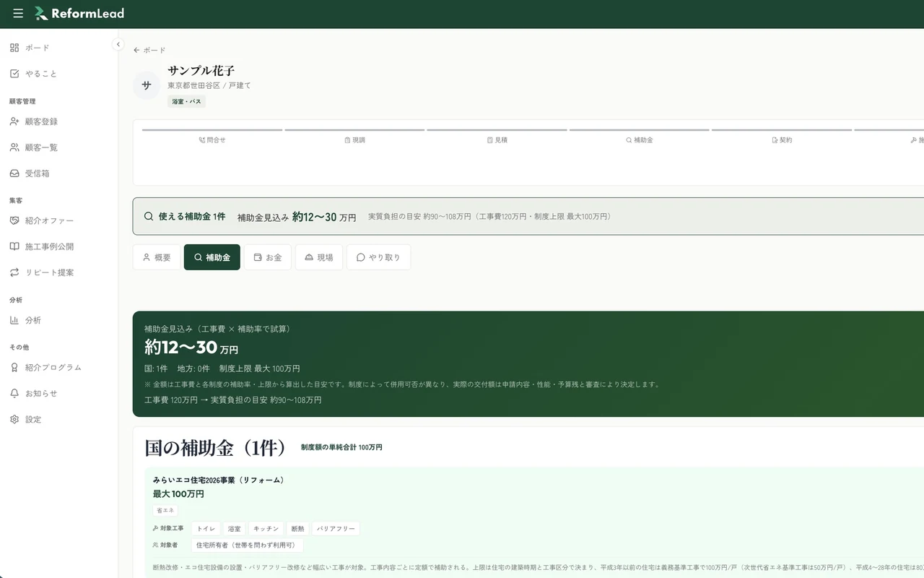Click the キッチン work chip
Screen dimensions: 924x578
(266, 529)
